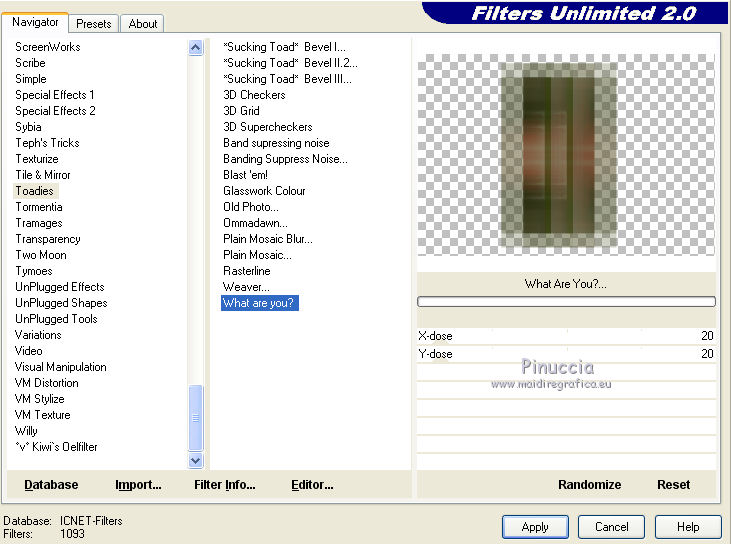This screenshot has height=544, width=731.
Task: Choose the Willy category
Action: [x=26, y=431]
